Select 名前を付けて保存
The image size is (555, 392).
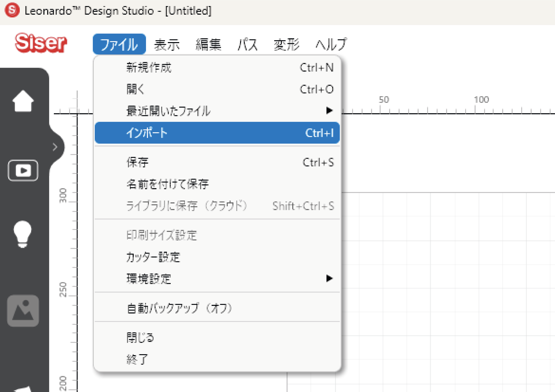pyautogui.click(x=217, y=184)
